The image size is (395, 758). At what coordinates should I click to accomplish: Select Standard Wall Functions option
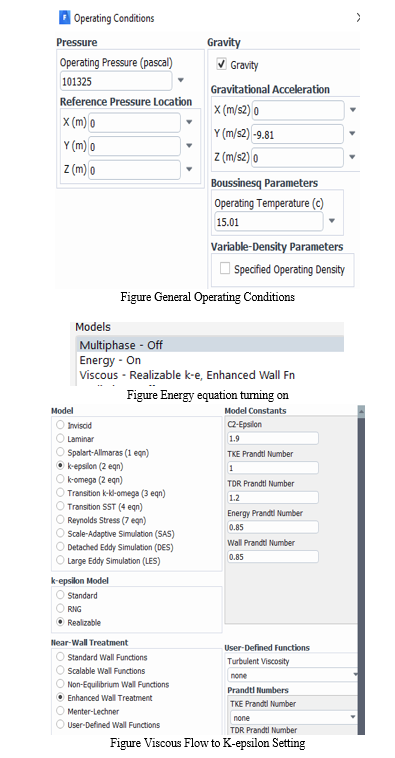60,657
